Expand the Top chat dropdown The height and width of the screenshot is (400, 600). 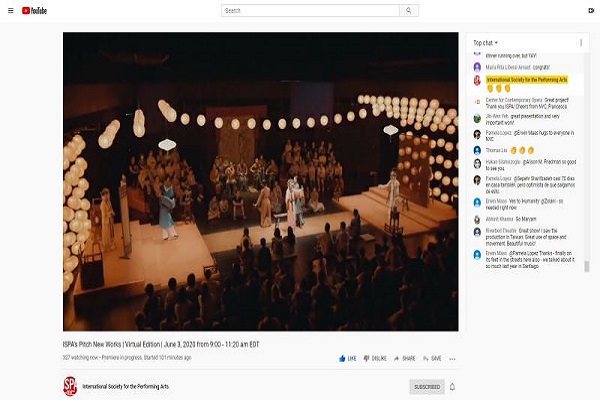coord(486,43)
